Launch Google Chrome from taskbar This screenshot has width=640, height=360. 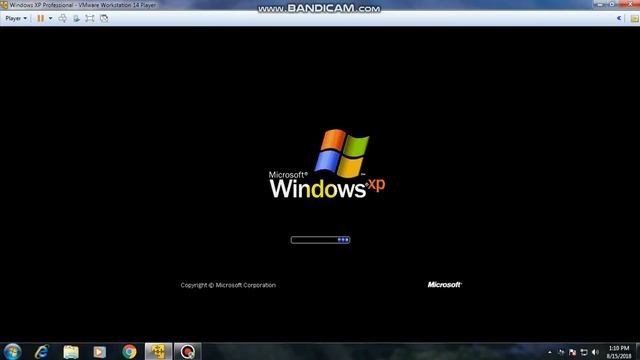click(129, 351)
